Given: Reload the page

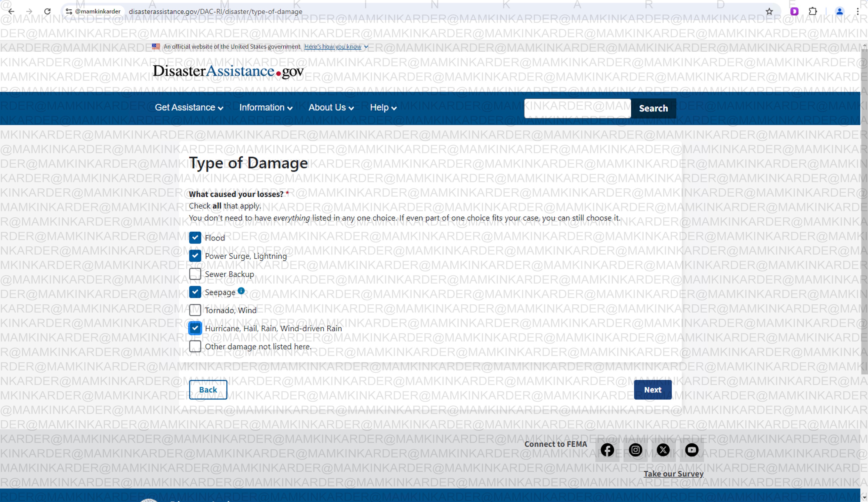Looking at the screenshot, I should tap(47, 11).
